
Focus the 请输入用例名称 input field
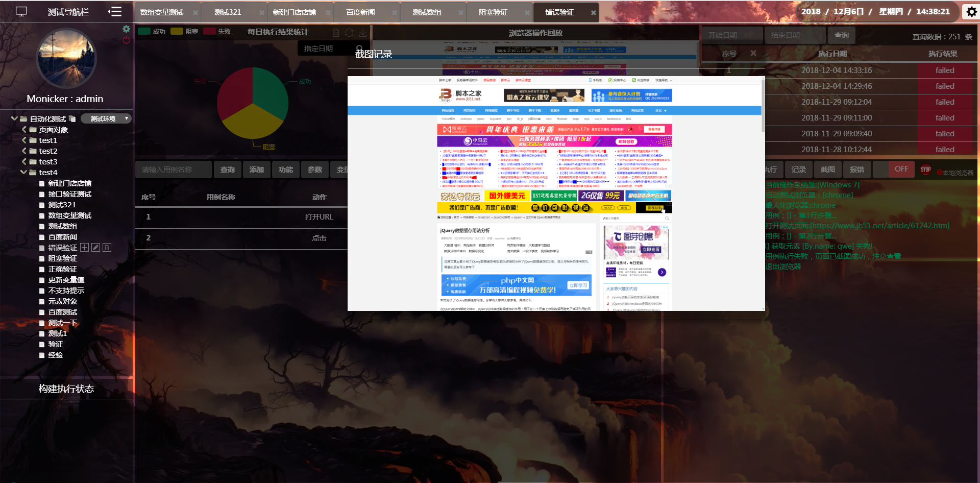(174, 170)
